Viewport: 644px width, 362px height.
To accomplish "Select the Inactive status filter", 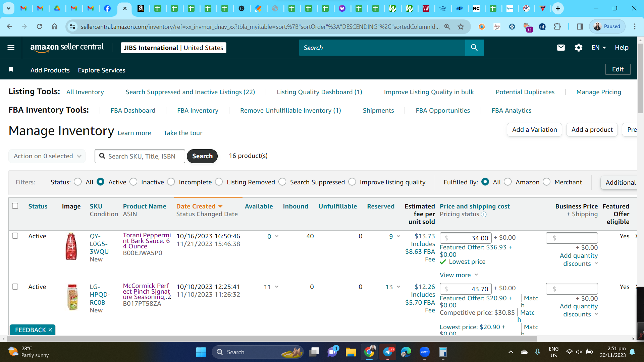I will (133, 182).
